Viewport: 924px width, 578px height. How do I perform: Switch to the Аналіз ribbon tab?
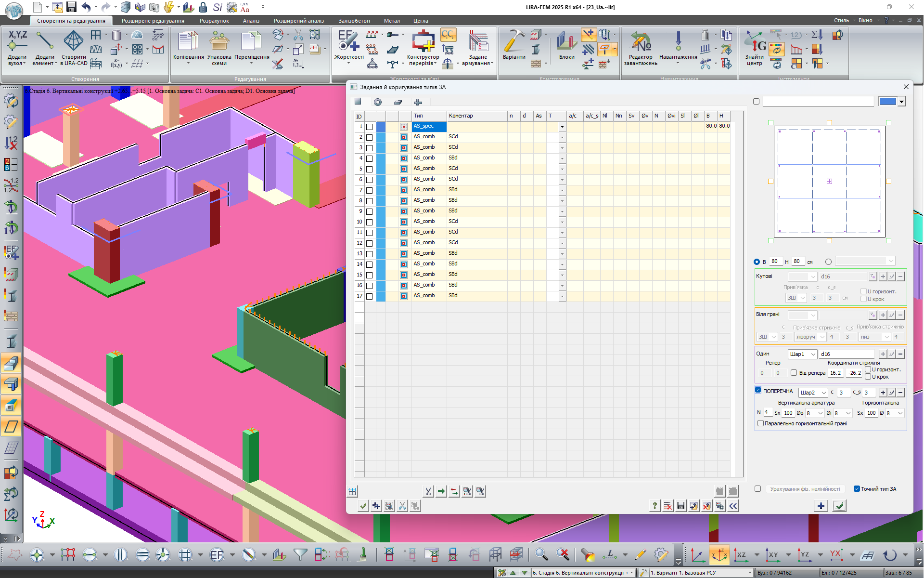[x=251, y=21]
